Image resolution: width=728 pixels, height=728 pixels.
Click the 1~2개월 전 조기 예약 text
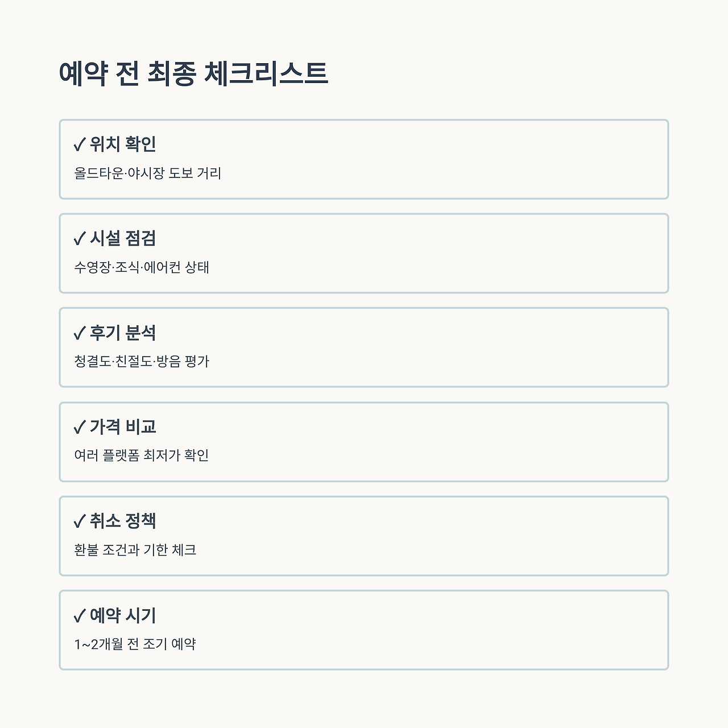click(x=135, y=644)
